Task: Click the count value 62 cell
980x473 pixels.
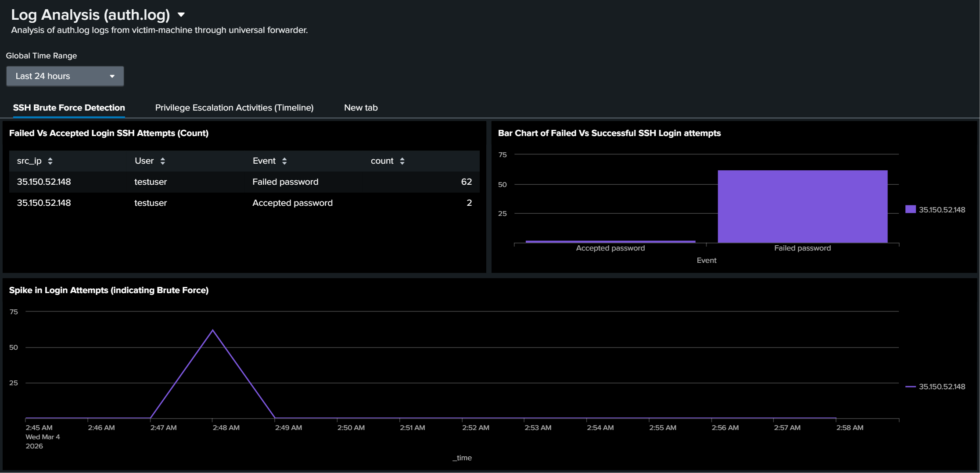Action: (466, 182)
